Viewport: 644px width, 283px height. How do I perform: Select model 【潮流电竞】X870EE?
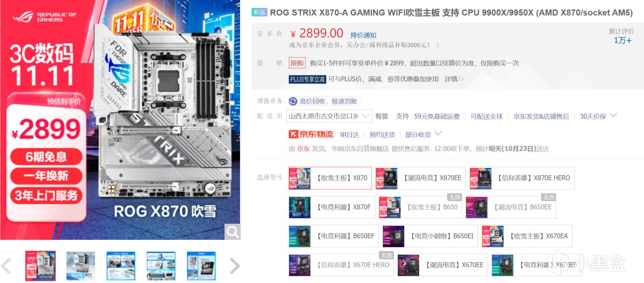420,178
